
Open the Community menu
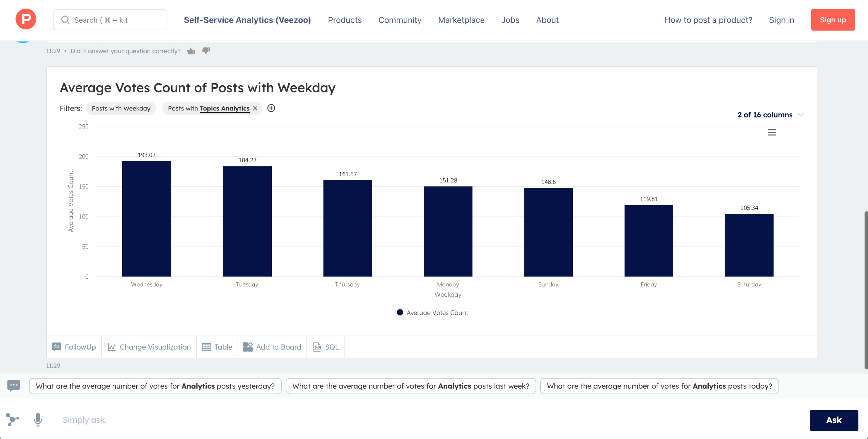400,20
